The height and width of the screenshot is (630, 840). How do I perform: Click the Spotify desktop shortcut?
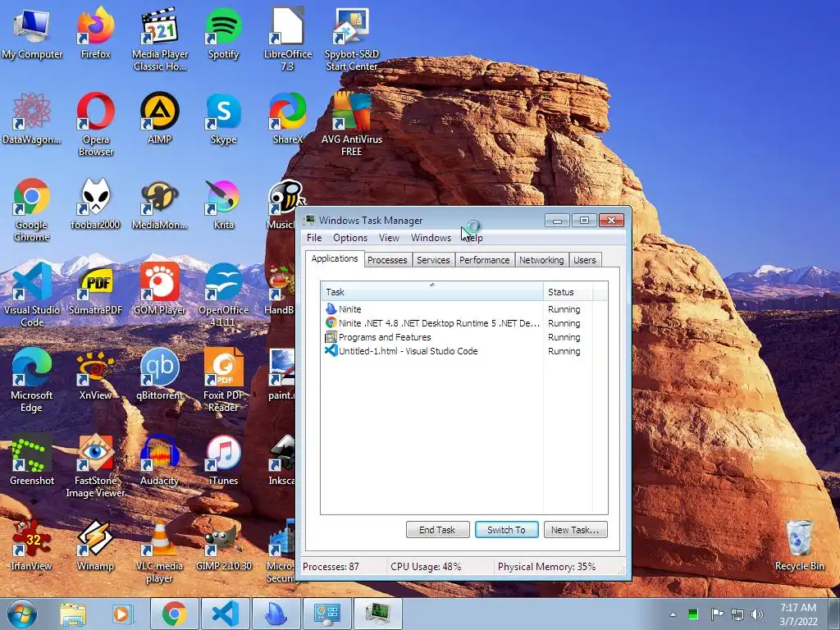(x=223, y=34)
